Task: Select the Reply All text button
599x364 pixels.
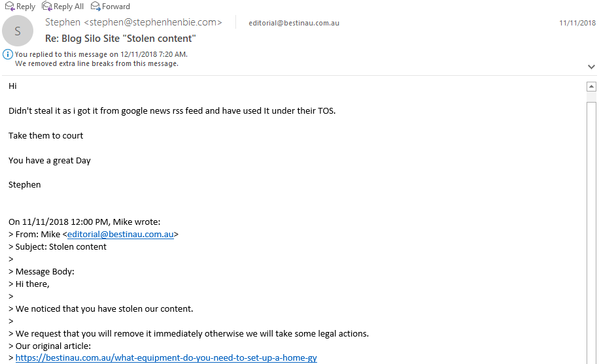Action: point(69,7)
